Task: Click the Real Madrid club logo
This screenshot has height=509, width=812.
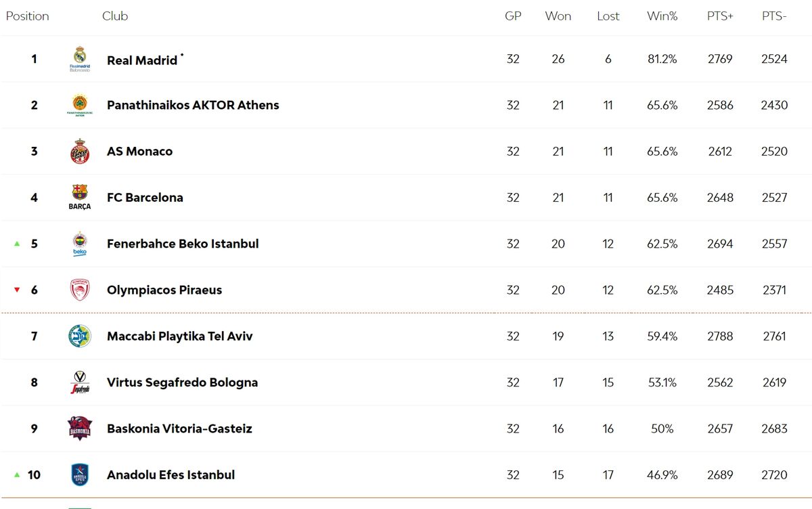Action: [x=80, y=59]
